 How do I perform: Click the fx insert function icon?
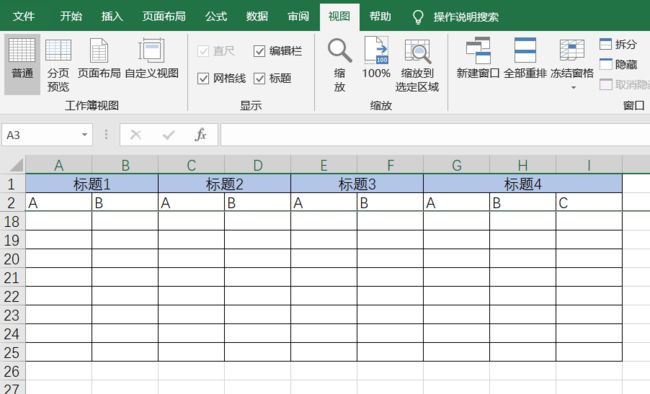click(x=201, y=135)
